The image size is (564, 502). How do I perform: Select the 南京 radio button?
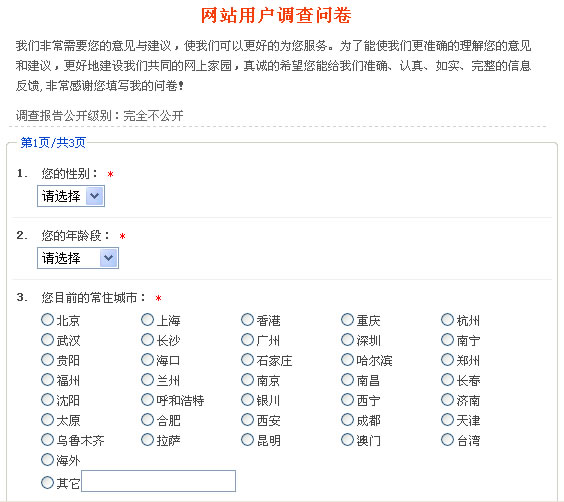pyautogui.click(x=247, y=379)
